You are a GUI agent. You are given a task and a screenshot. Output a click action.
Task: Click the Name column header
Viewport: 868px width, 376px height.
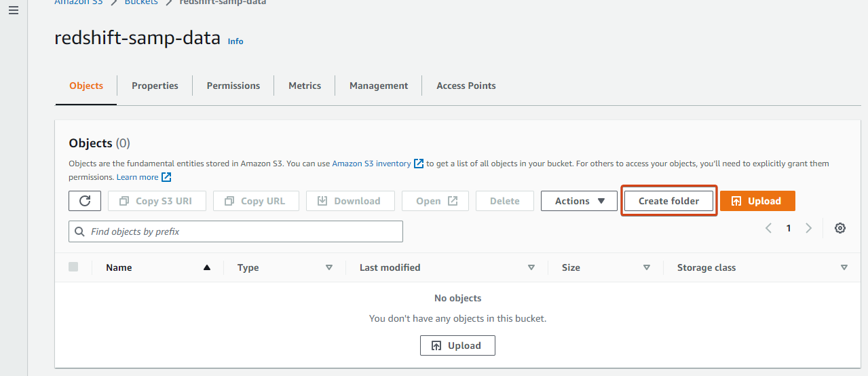119,267
